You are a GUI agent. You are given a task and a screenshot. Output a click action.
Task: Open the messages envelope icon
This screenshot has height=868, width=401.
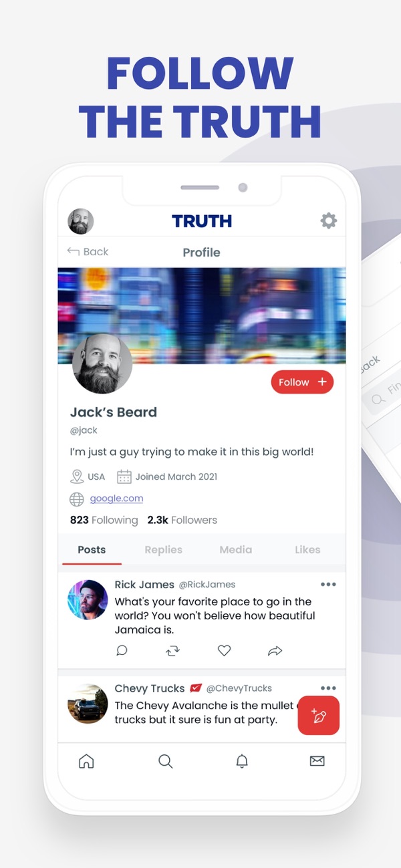pyautogui.click(x=317, y=761)
